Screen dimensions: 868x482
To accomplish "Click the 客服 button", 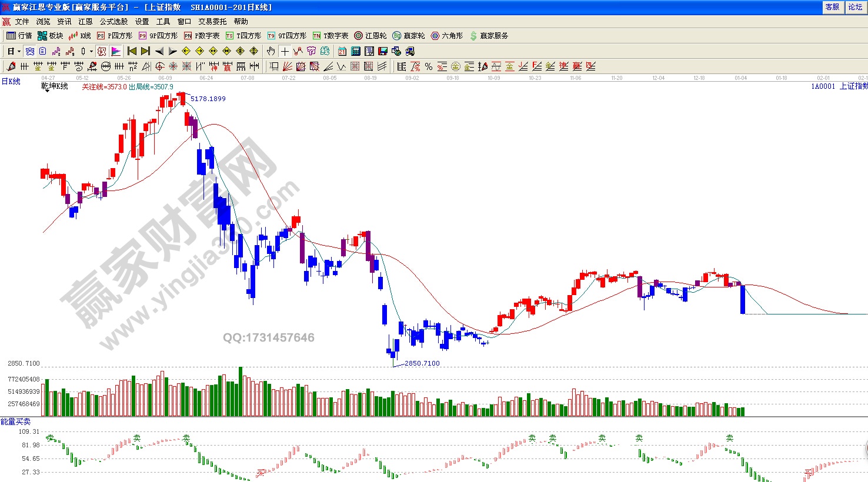I will (832, 7).
